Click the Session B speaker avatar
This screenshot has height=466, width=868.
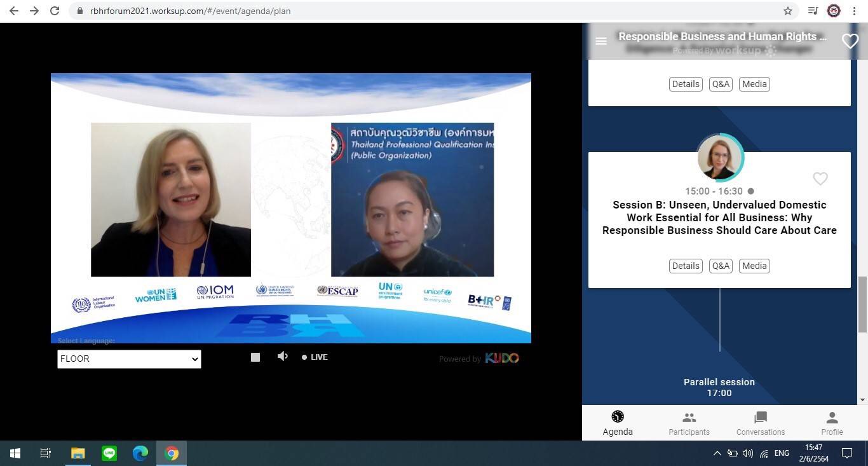pos(720,157)
